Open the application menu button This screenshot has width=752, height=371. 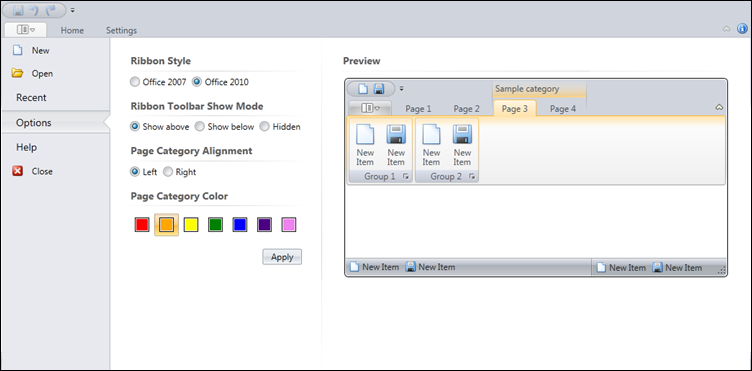[x=25, y=30]
